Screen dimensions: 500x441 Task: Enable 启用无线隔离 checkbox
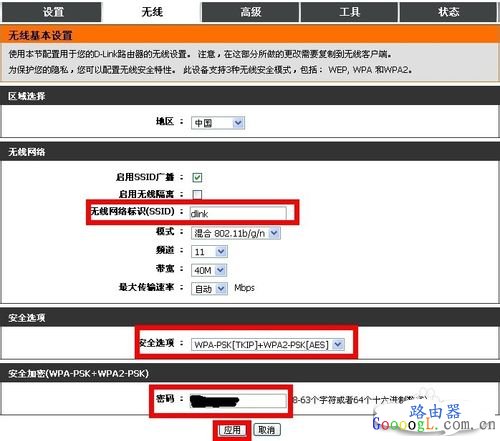pyautogui.click(x=197, y=194)
